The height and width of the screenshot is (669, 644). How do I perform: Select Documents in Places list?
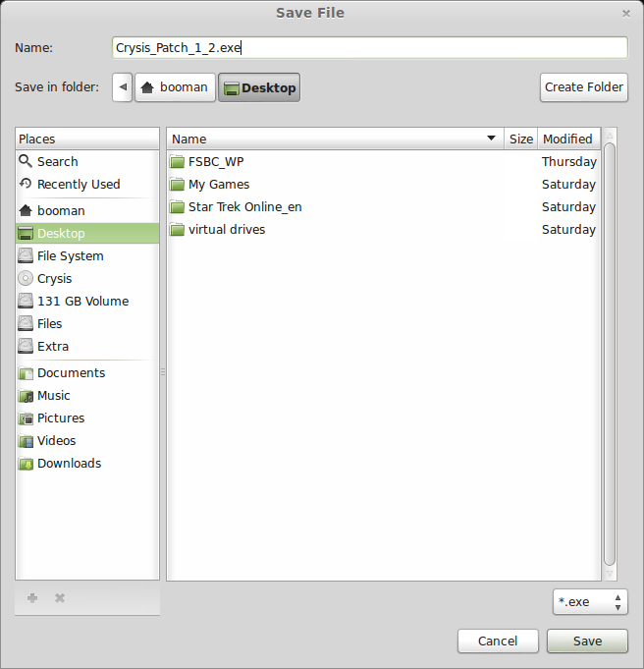[72, 373]
